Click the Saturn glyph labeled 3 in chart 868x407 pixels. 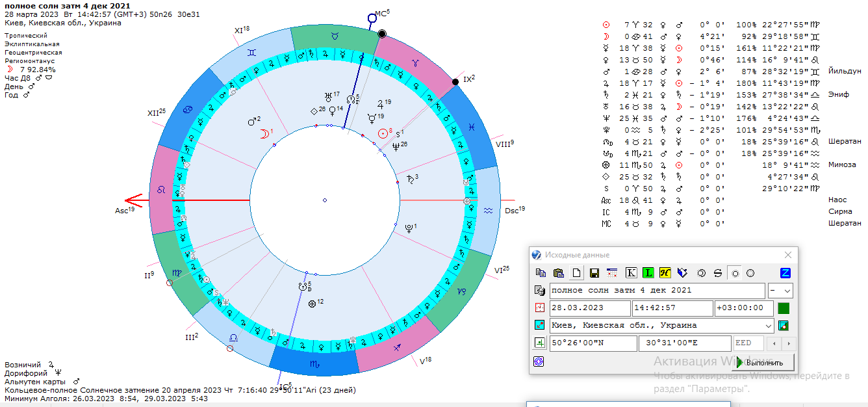tap(409, 178)
